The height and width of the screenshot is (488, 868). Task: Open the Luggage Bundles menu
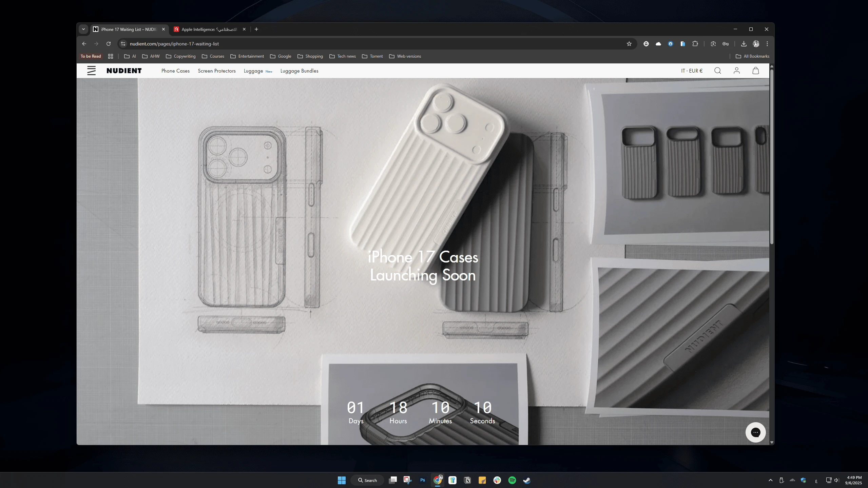click(x=299, y=71)
